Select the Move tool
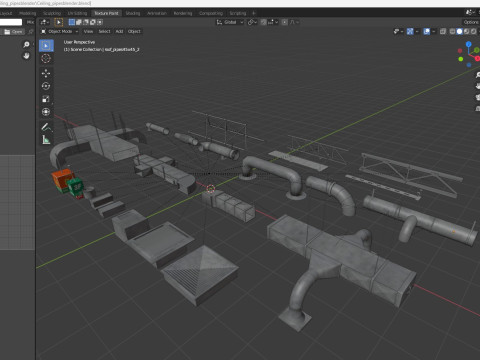Image resolution: width=480 pixels, height=360 pixels. [46, 73]
